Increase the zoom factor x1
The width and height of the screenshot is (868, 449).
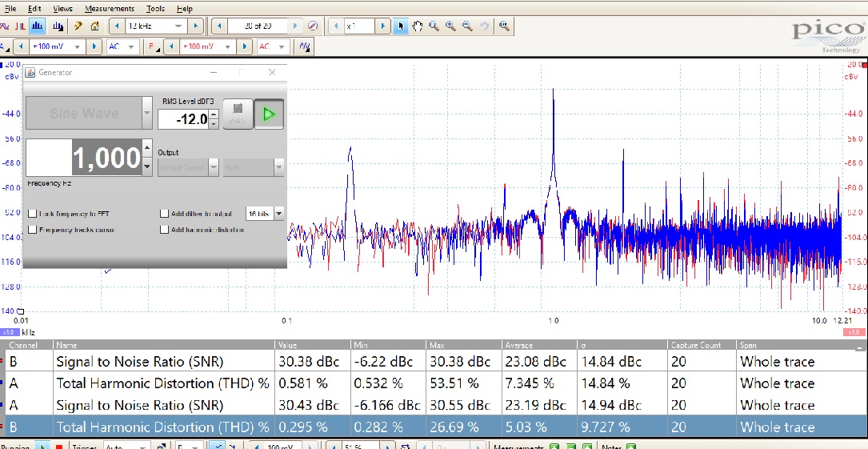pos(382,26)
